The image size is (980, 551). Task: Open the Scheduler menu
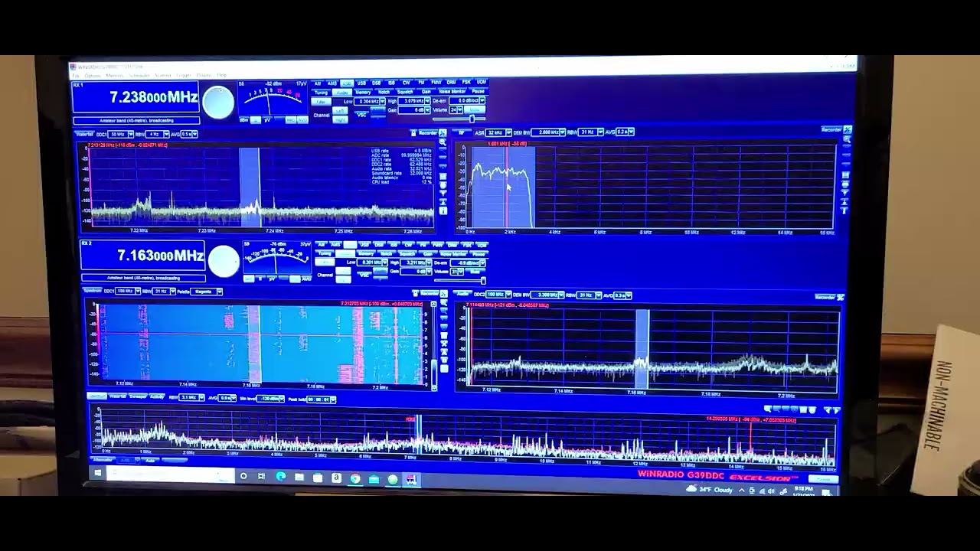pyautogui.click(x=139, y=75)
